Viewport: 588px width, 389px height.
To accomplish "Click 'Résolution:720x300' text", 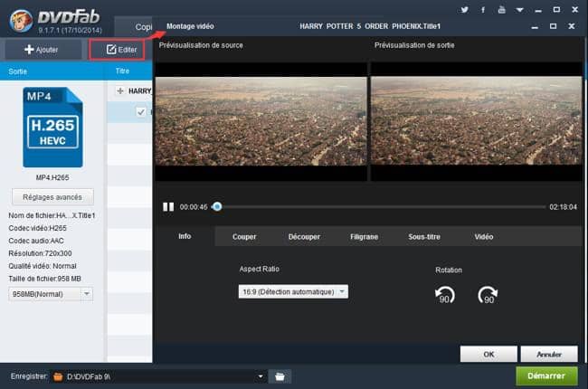I will click(x=40, y=253).
